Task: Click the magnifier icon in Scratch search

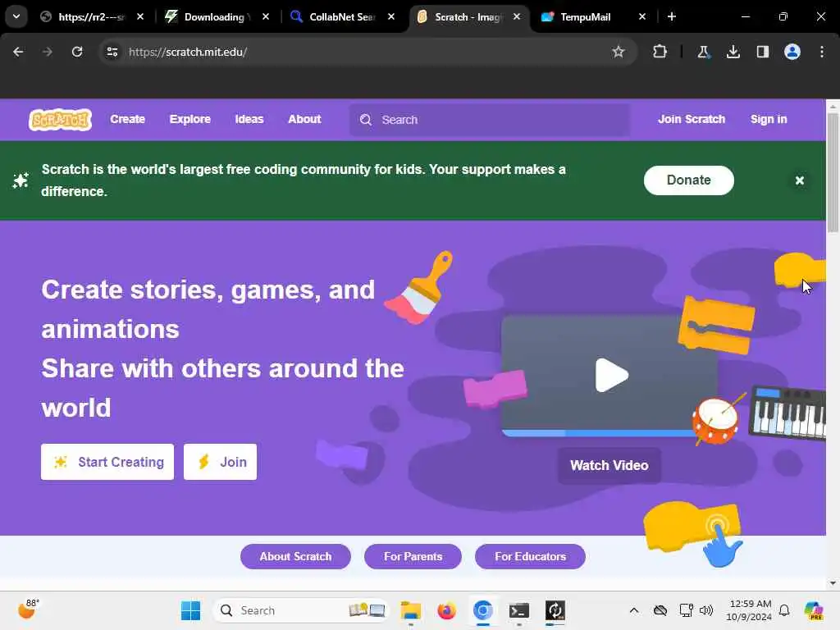Action: click(x=366, y=120)
